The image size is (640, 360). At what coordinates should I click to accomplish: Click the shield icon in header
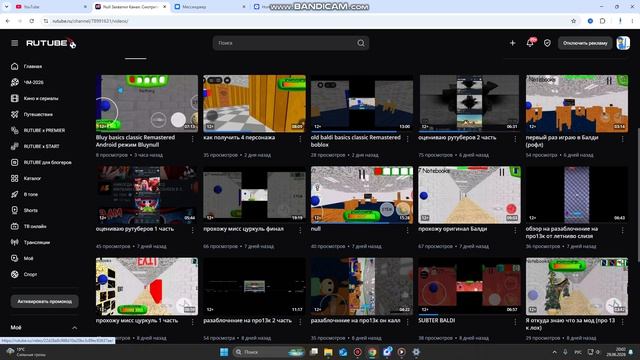(547, 43)
